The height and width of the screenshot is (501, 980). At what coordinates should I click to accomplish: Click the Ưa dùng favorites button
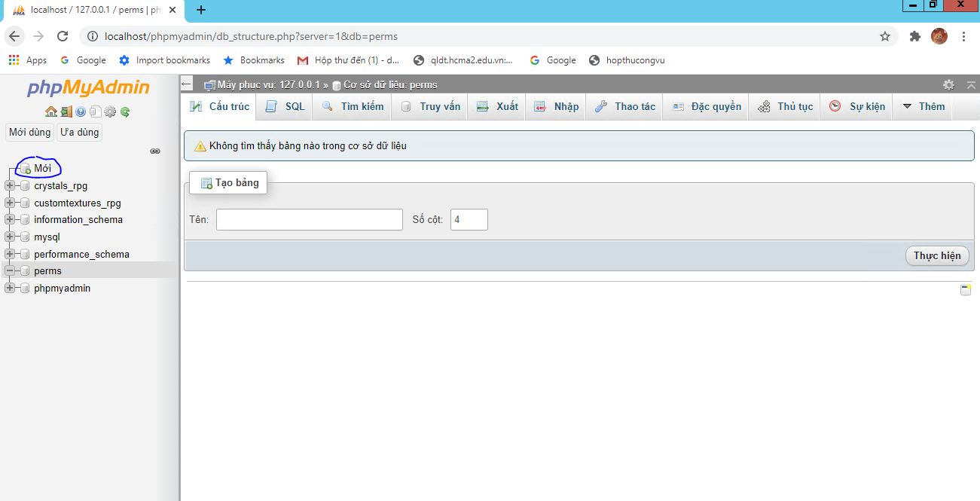tap(79, 132)
